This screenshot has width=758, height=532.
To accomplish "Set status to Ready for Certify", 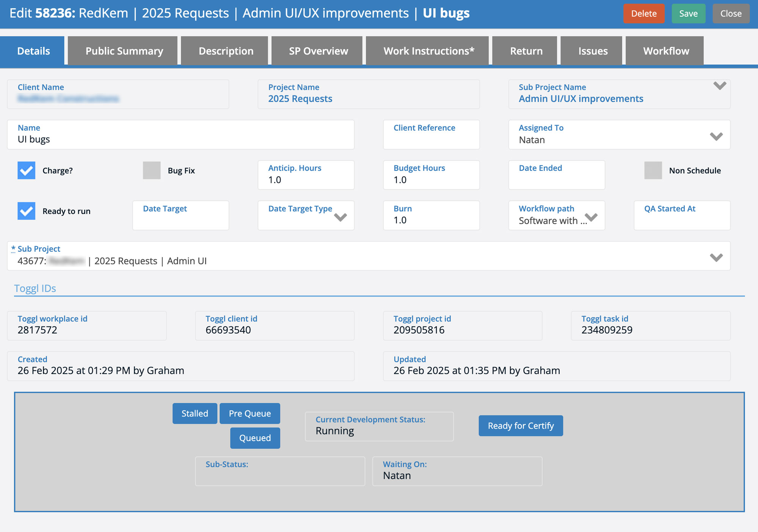I will pyautogui.click(x=520, y=426).
